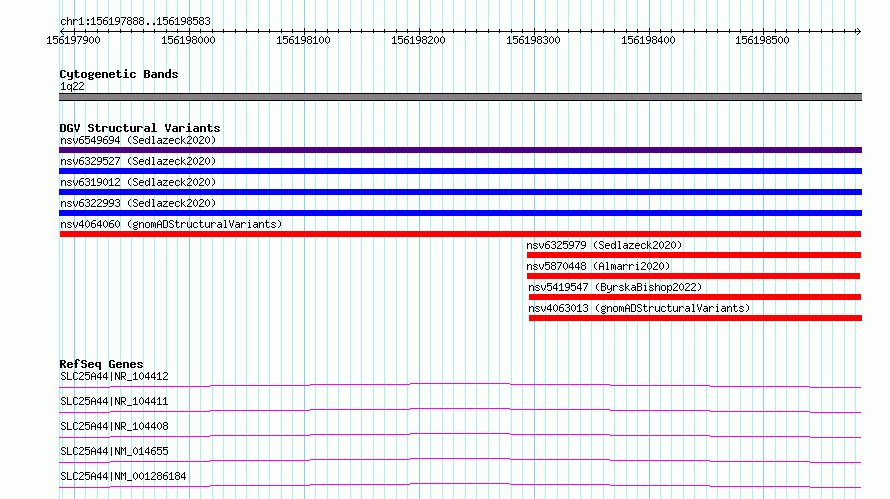Select variant label nsv4064060 (gnomADStructuralVariants)

pyautogui.click(x=171, y=224)
